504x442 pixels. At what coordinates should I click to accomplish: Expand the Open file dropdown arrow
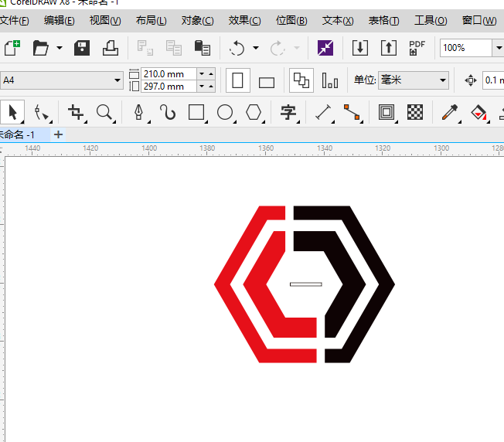point(60,48)
